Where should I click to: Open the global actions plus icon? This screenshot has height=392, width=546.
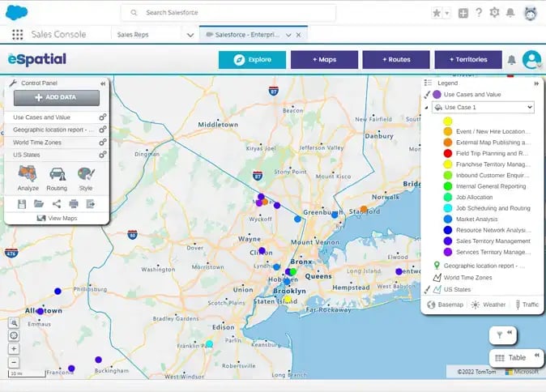(463, 13)
